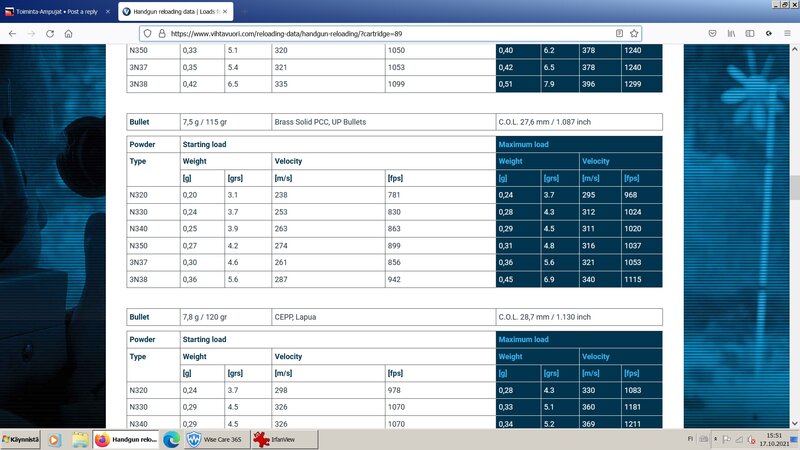Open Microsoft Edge from the taskbar
This screenshot has width=800, height=450.
(170, 439)
